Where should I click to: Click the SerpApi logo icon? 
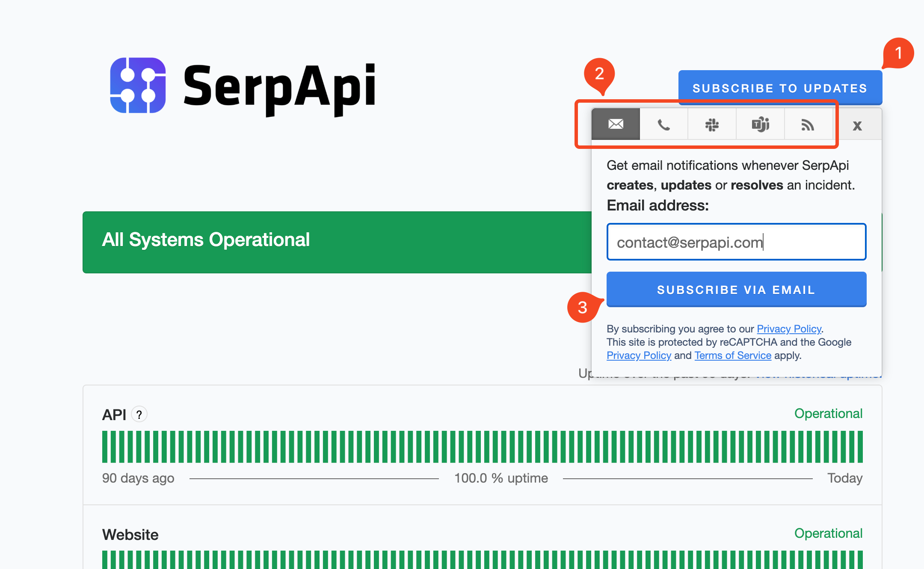(x=138, y=86)
